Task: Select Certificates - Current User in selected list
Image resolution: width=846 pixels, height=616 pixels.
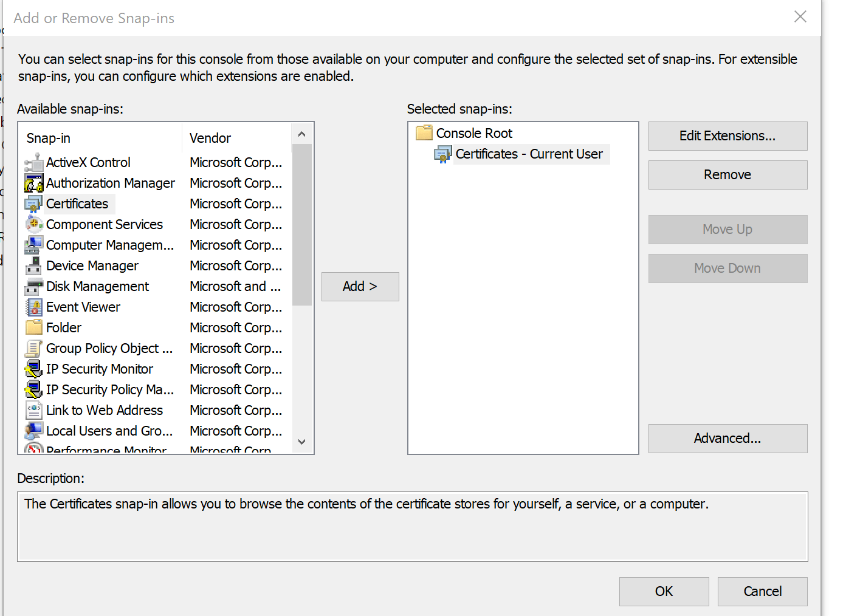Action: click(x=529, y=154)
